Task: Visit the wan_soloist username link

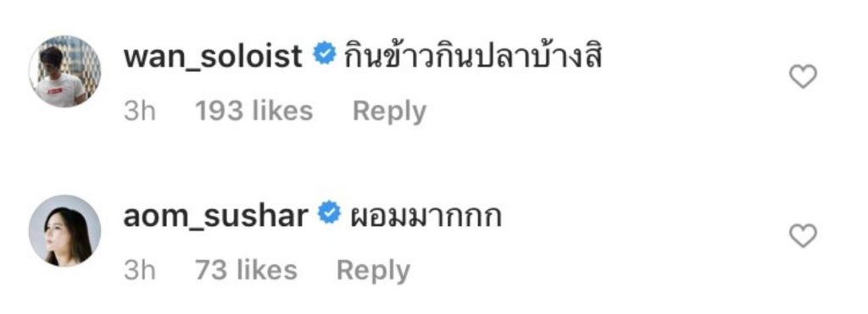Action: [213, 57]
